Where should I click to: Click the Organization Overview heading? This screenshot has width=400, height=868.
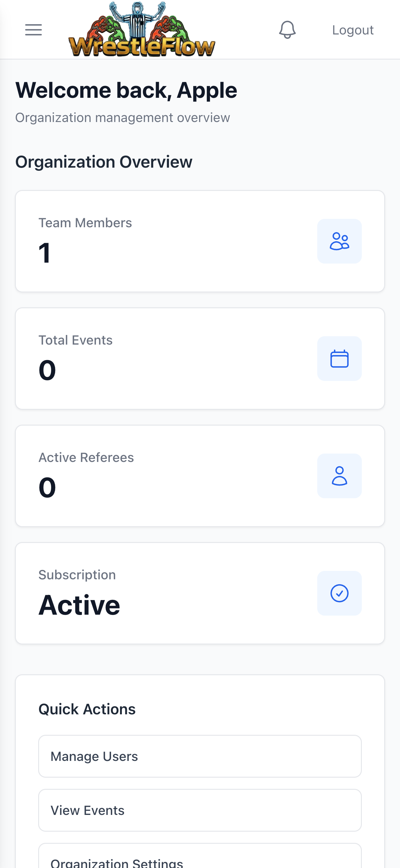tap(104, 162)
